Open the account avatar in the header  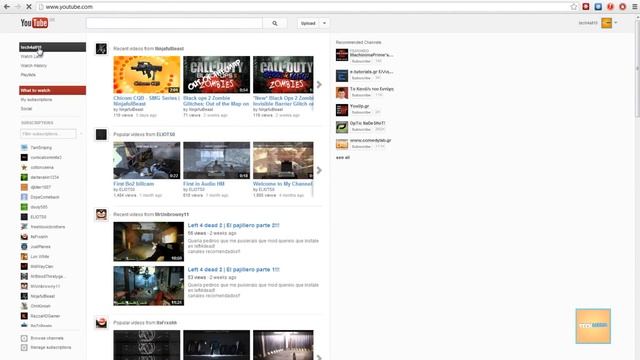pyautogui.click(x=607, y=23)
